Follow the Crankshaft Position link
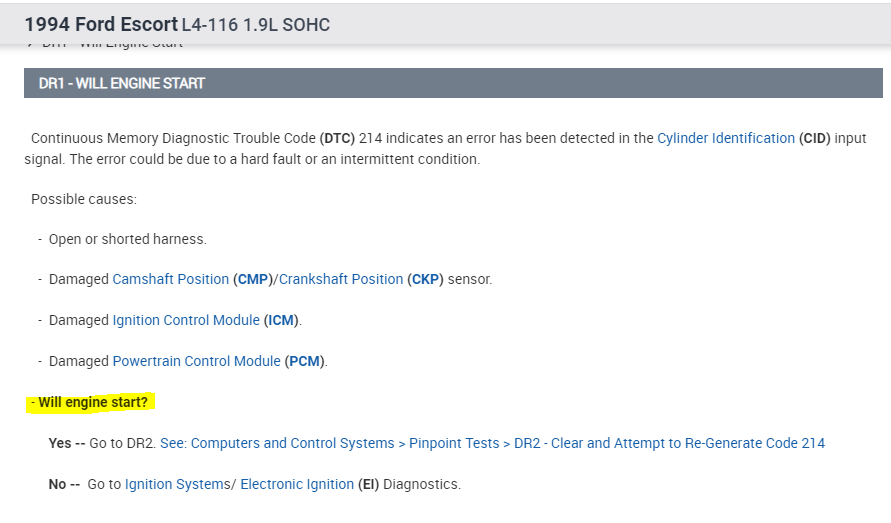 [x=341, y=279]
